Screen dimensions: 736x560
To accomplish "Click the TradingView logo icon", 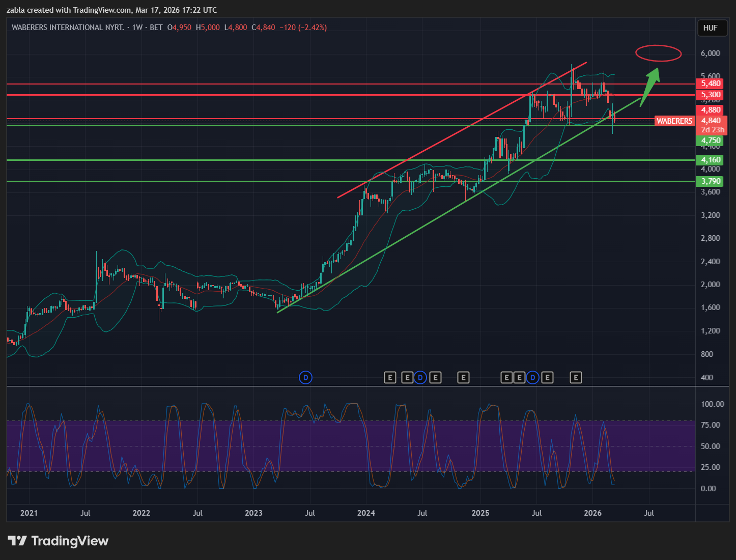I will click(x=17, y=541).
